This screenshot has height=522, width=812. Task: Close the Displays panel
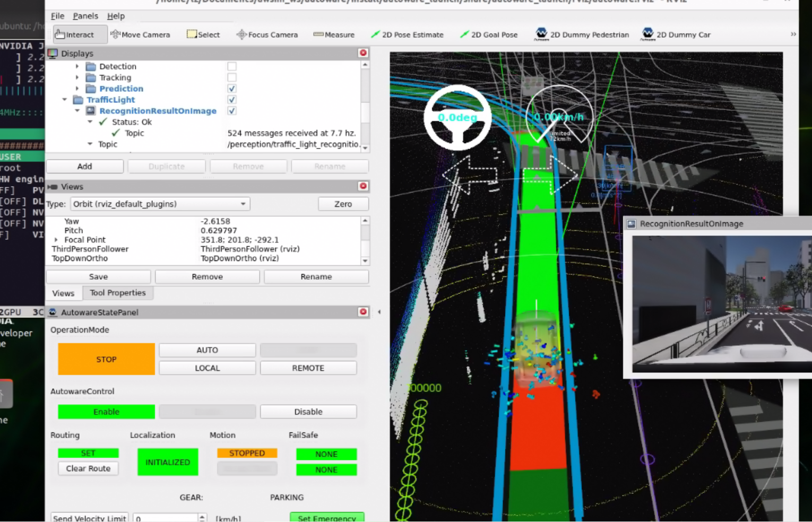pyautogui.click(x=363, y=53)
